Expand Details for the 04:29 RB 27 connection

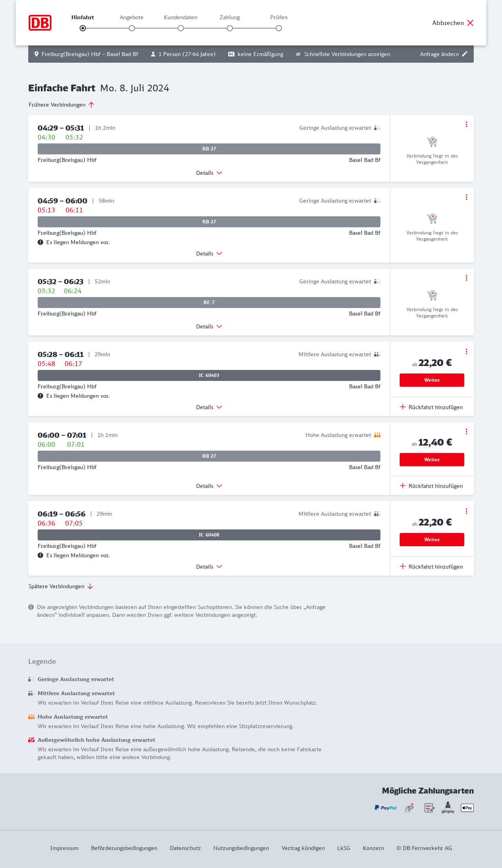[209, 173]
